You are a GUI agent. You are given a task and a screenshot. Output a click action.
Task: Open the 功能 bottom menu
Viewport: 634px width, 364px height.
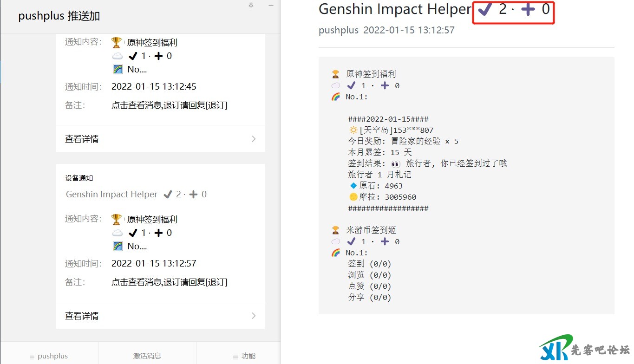(244, 356)
